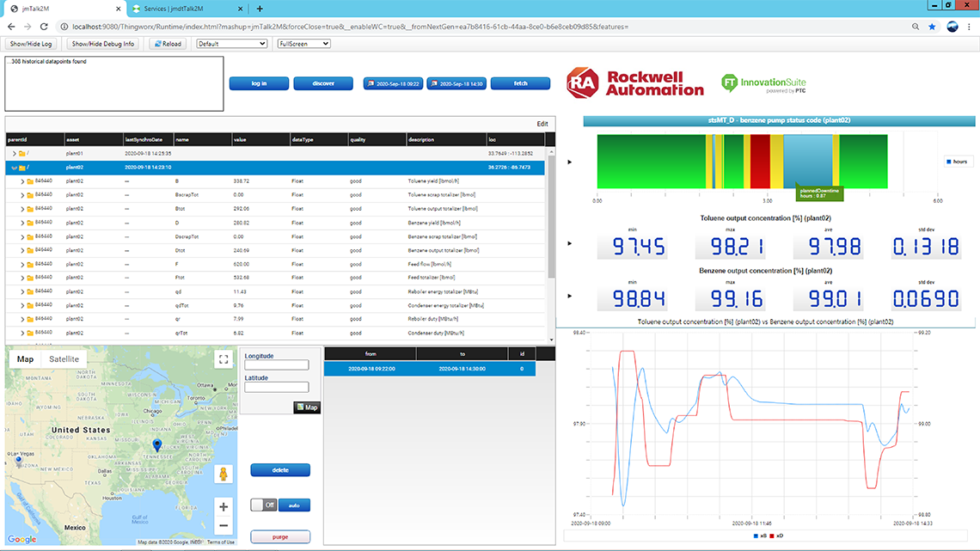
Task: Open the Default dropdown
Action: [231, 44]
